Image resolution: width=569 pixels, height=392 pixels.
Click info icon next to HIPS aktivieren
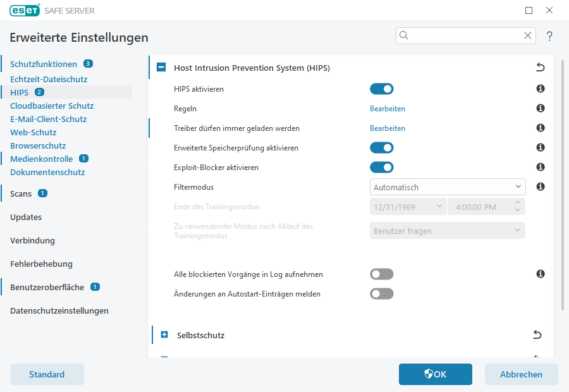click(541, 89)
